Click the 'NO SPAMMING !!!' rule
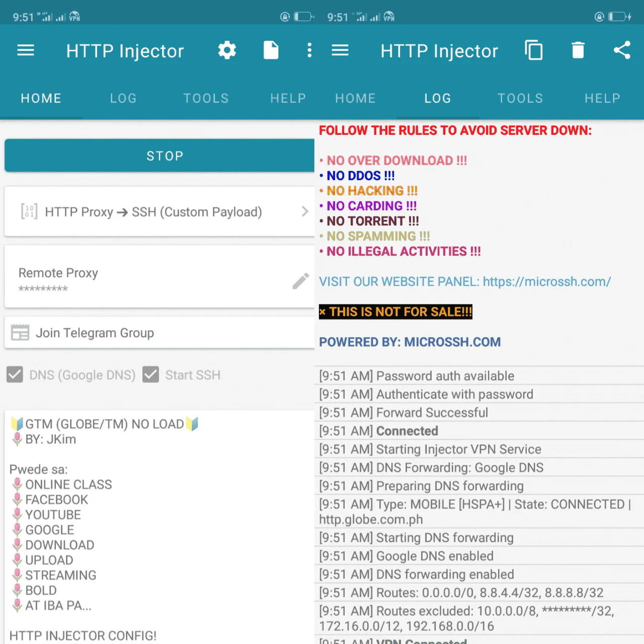The width and height of the screenshot is (644, 644). coord(375,236)
